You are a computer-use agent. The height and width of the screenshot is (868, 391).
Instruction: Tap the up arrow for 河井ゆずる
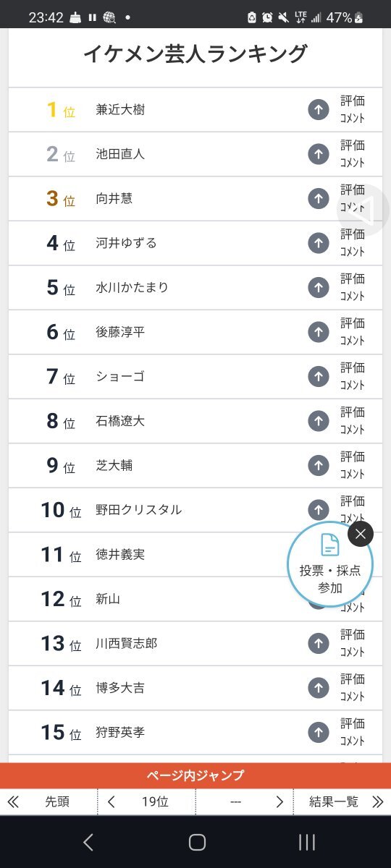[x=319, y=243]
